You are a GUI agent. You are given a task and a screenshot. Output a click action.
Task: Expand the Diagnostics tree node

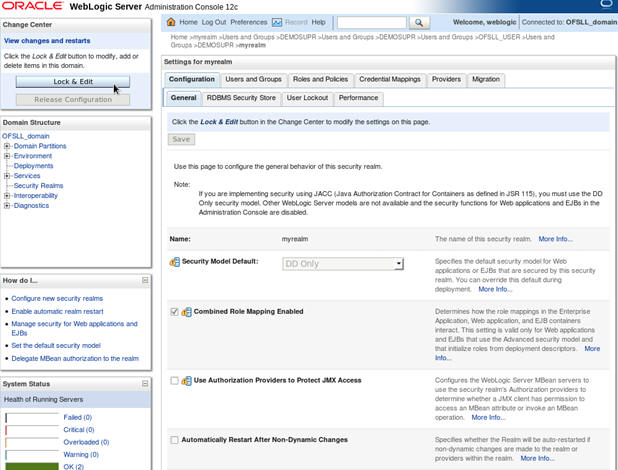click(x=7, y=205)
